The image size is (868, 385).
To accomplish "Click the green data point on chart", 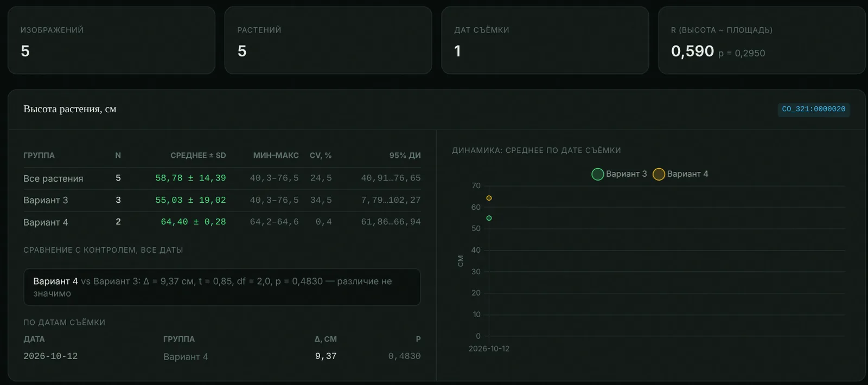I will 489,218.
